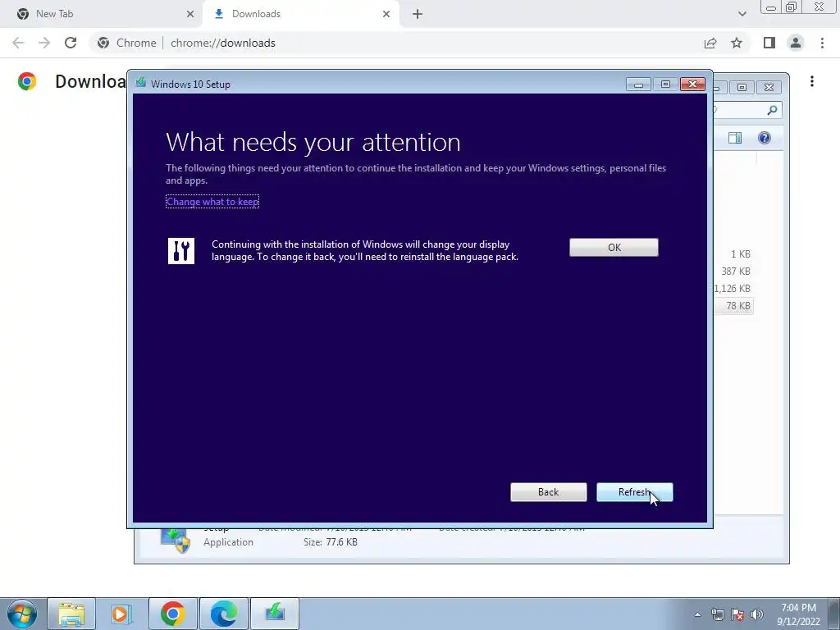The width and height of the screenshot is (840, 630).
Task: Select the 387 KB file row in Explorer
Action: coord(735,272)
